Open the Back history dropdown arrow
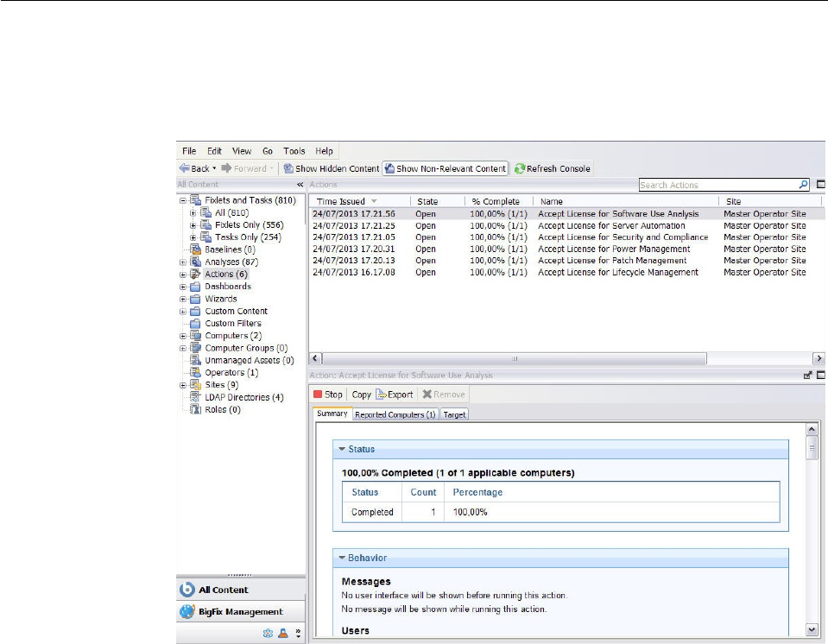This screenshot has height=644, width=828. pos(214,168)
